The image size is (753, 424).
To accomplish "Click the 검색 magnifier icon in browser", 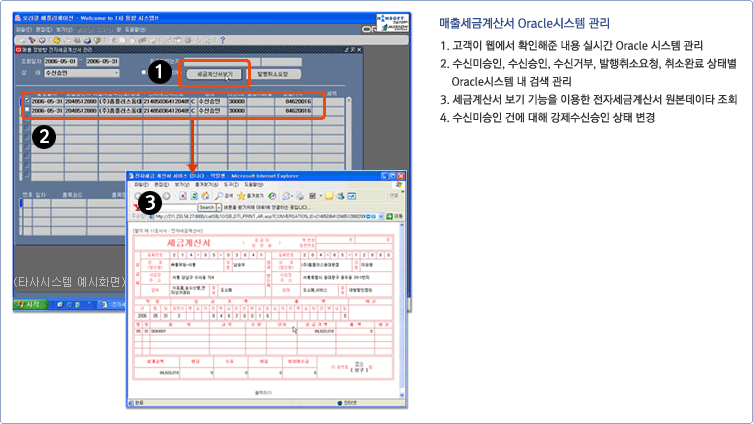I will (x=219, y=196).
